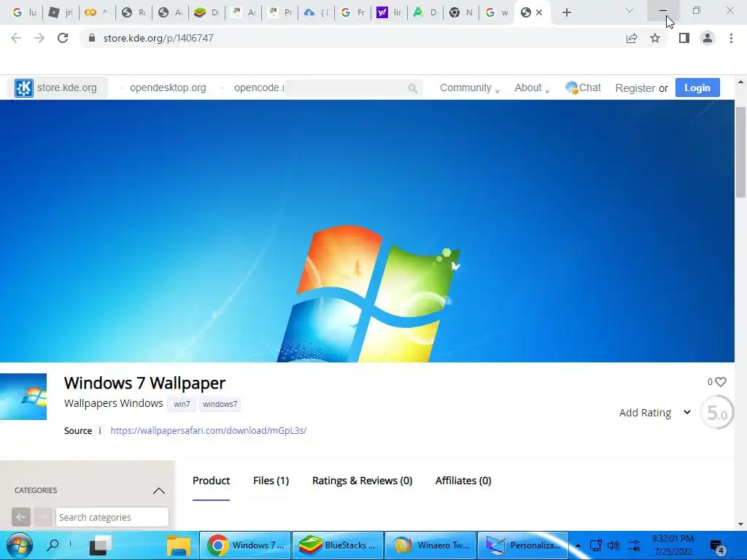Open the Chrome side panel icon
The width and height of the screenshot is (747, 560).
pyautogui.click(x=684, y=38)
